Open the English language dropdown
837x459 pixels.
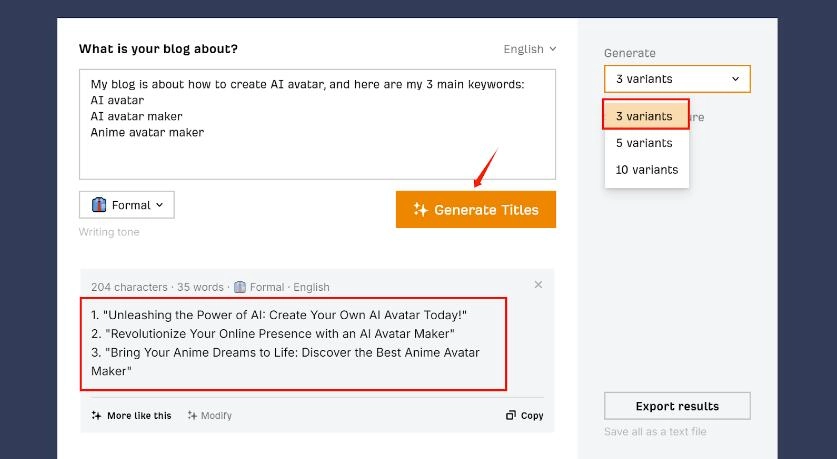click(530, 49)
